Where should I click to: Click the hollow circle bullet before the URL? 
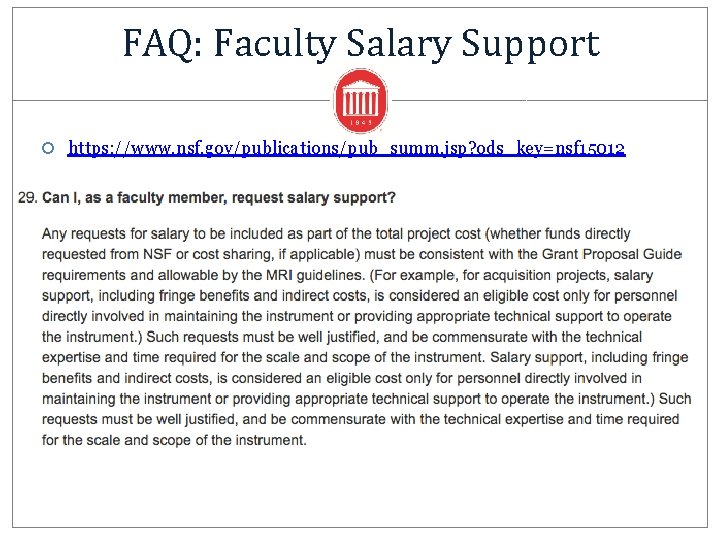pos(48,148)
